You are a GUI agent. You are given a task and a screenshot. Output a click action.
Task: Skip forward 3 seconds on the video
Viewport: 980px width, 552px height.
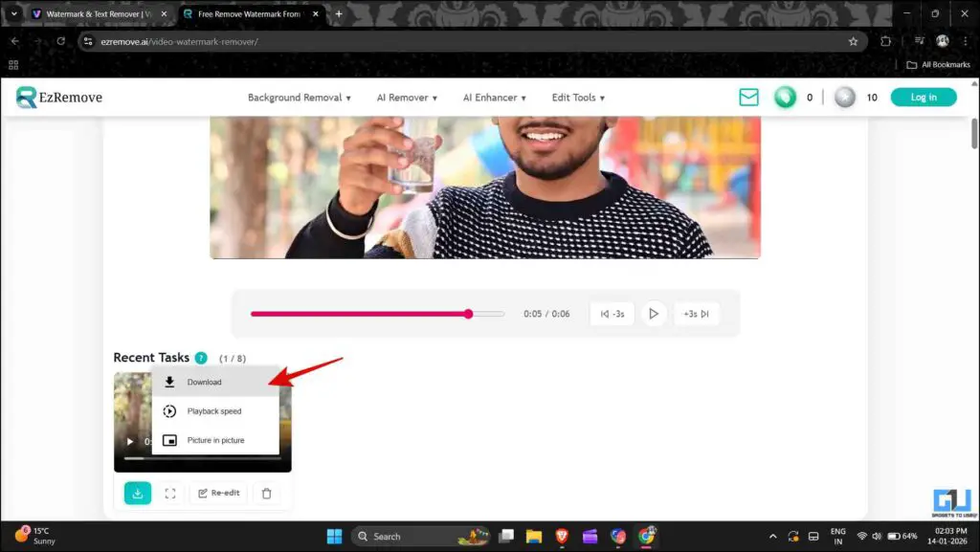coord(697,313)
